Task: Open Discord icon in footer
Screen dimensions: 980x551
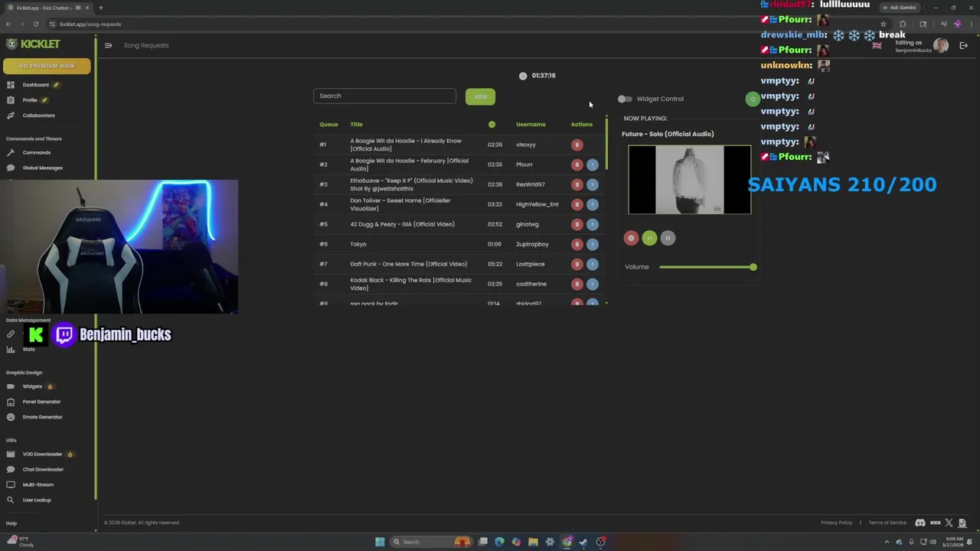Action: click(920, 523)
